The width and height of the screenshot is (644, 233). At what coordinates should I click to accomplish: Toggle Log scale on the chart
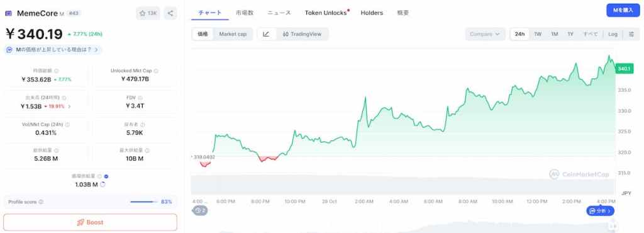pyautogui.click(x=613, y=34)
